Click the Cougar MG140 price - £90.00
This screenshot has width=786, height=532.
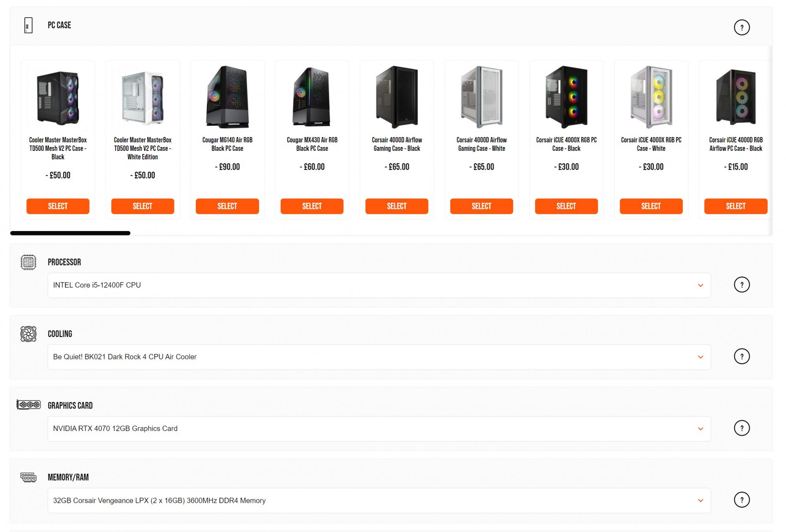coord(227,167)
